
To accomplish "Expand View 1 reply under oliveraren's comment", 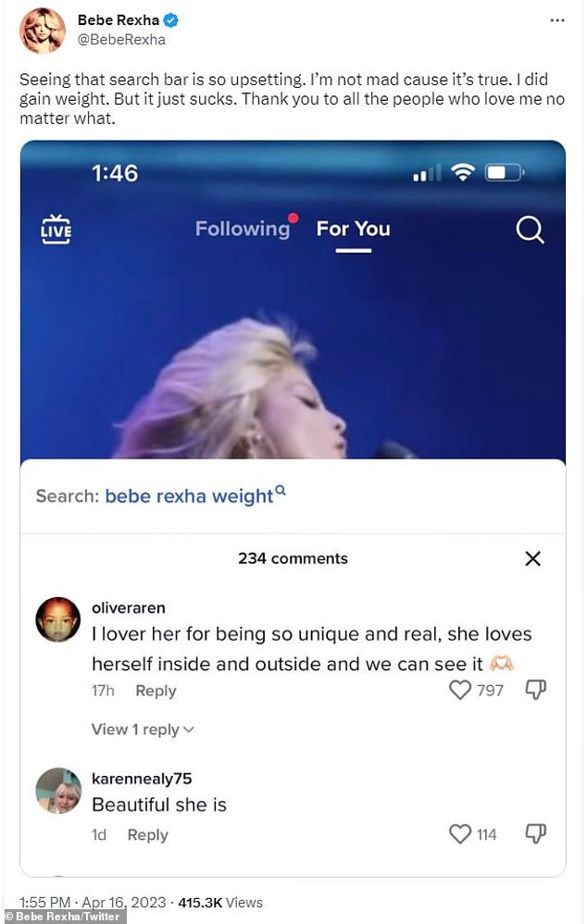I will (x=143, y=730).
